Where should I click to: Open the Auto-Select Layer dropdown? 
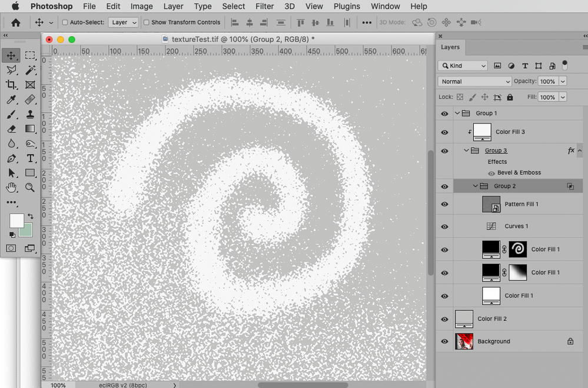click(x=123, y=22)
